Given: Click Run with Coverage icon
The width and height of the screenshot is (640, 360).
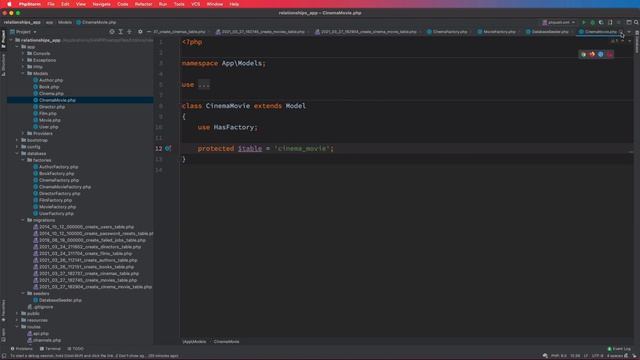Looking at the screenshot, I should coord(601,22).
